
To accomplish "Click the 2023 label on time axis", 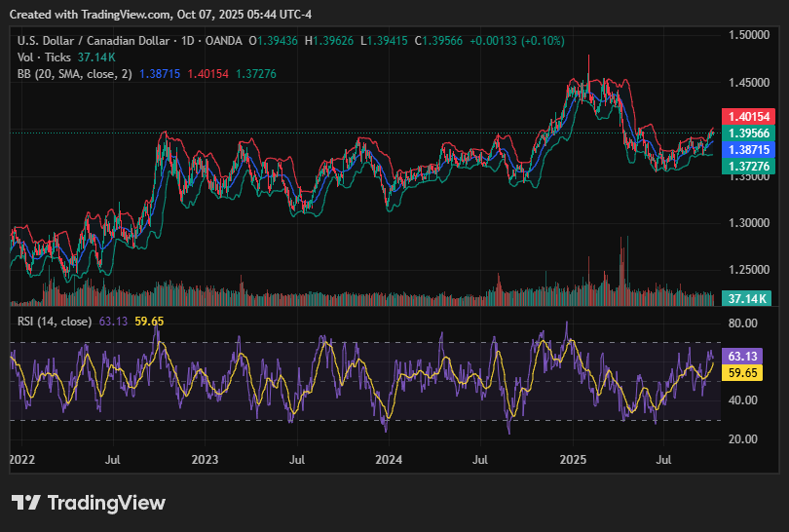I will click(x=205, y=457).
